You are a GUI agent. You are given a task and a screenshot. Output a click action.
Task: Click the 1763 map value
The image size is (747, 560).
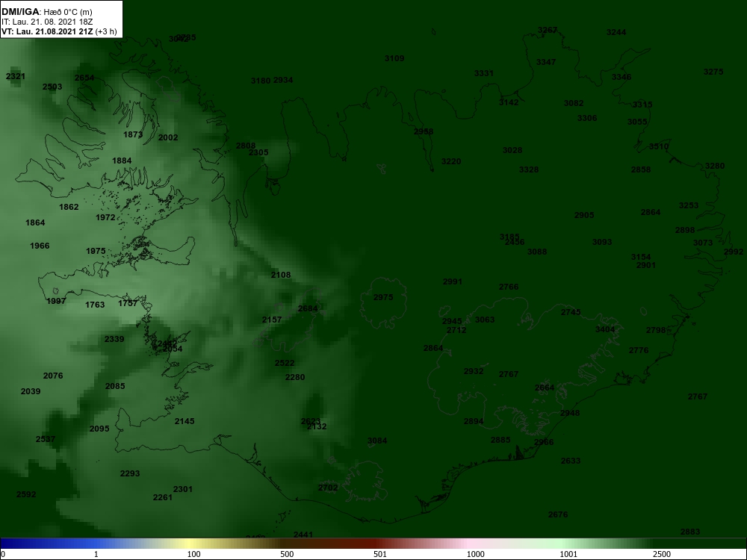95,305
